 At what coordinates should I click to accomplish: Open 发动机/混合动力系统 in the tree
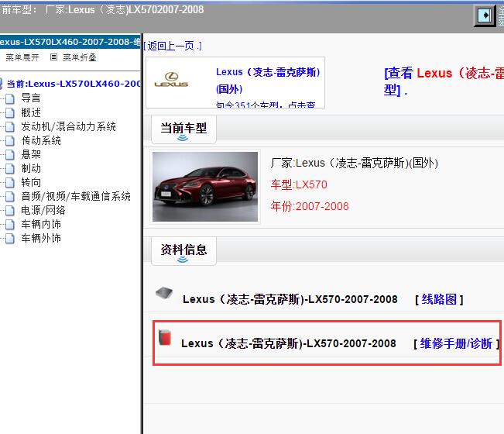68,126
